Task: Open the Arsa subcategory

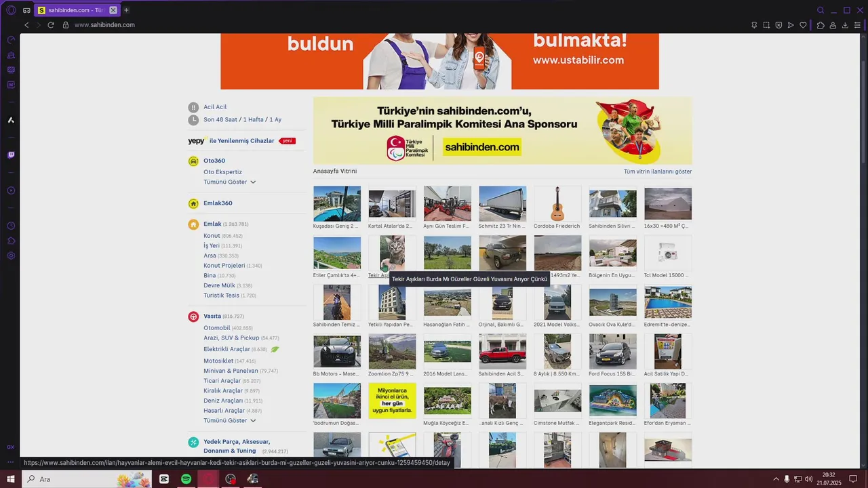Action: point(210,256)
